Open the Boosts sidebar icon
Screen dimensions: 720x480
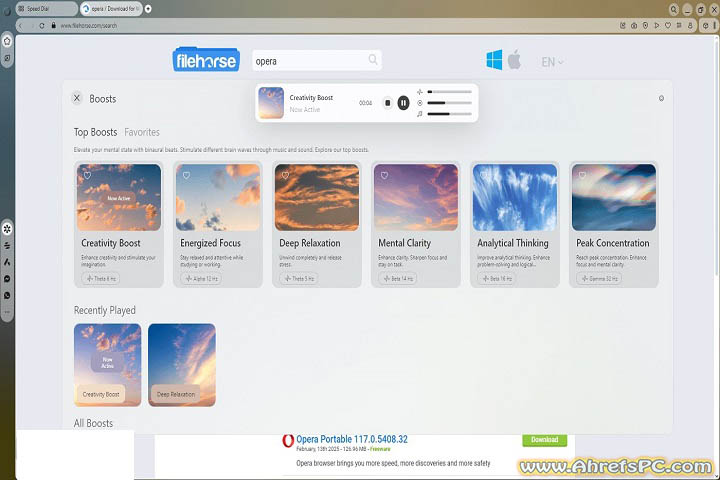click(7, 229)
